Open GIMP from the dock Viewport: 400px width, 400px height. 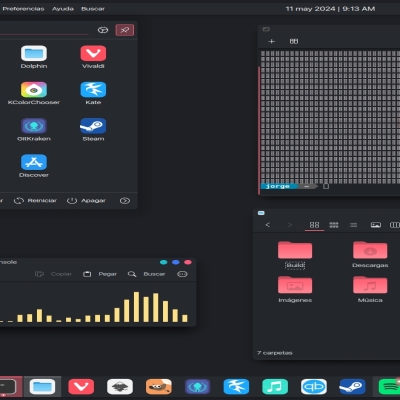pyautogui.click(x=159, y=387)
